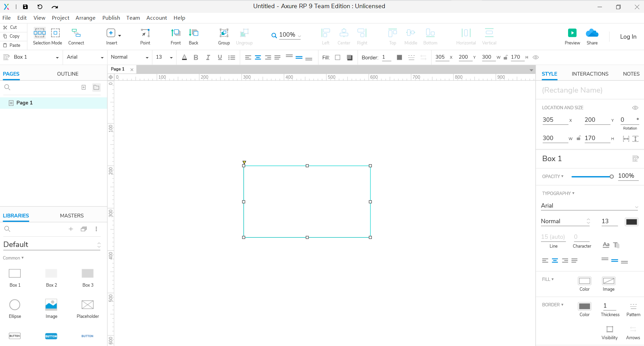Click the Rectangle Name input field
The height and width of the screenshot is (346, 644).
click(589, 90)
